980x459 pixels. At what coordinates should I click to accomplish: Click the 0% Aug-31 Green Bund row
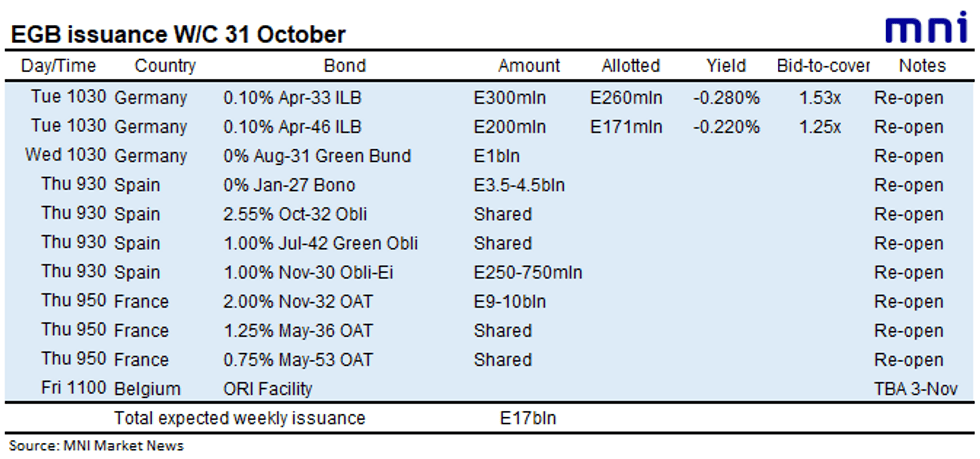[490, 156]
